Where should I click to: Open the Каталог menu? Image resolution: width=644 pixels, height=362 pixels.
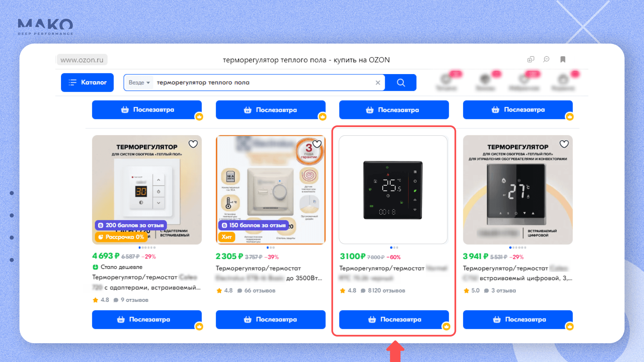point(87,82)
